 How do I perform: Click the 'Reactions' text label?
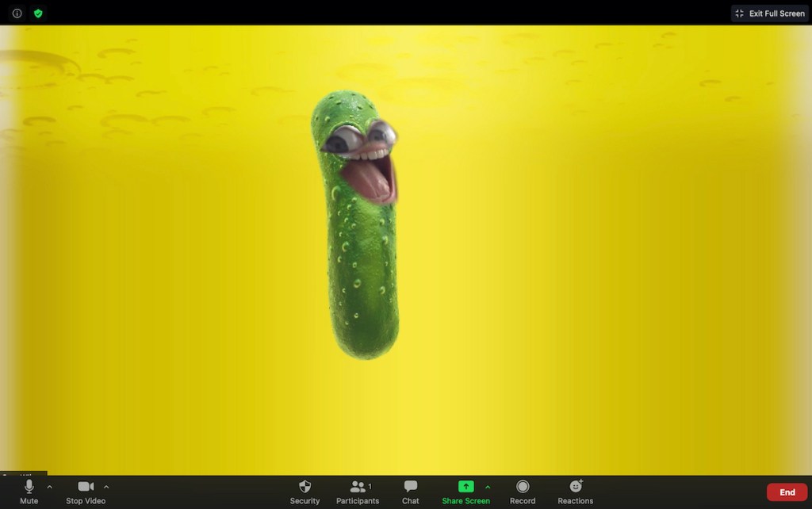576,501
